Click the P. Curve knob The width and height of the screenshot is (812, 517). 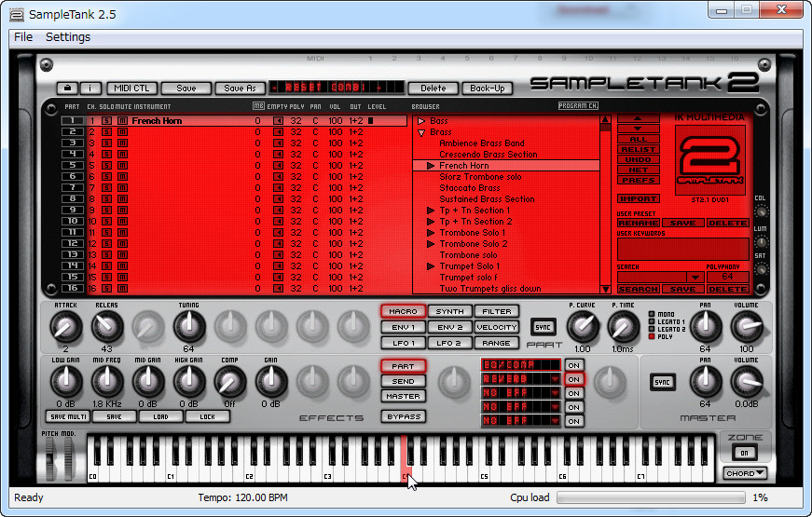pos(583,327)
